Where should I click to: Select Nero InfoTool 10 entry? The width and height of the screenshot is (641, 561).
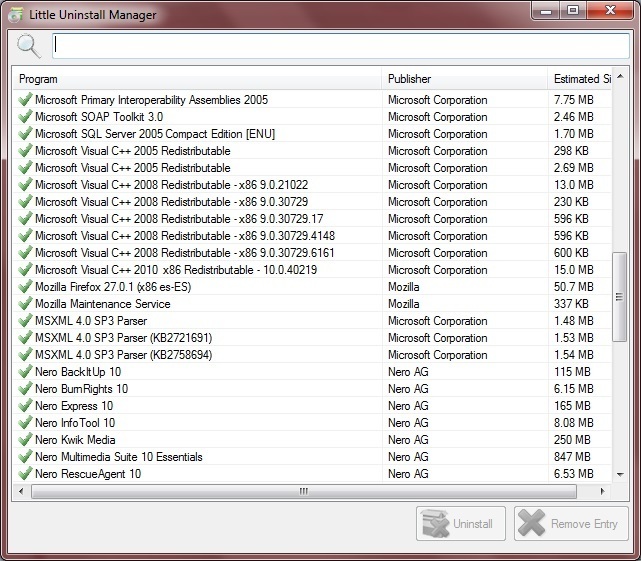[x=313, y=423]
